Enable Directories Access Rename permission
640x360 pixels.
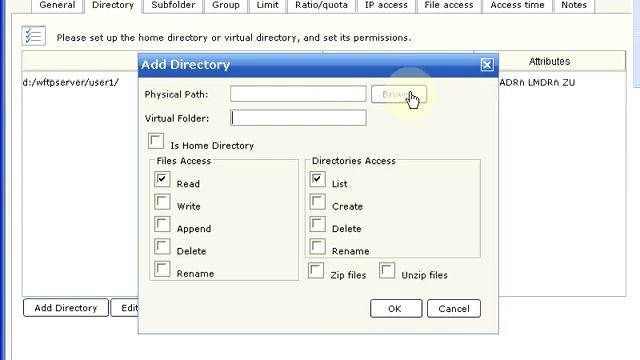317,247
